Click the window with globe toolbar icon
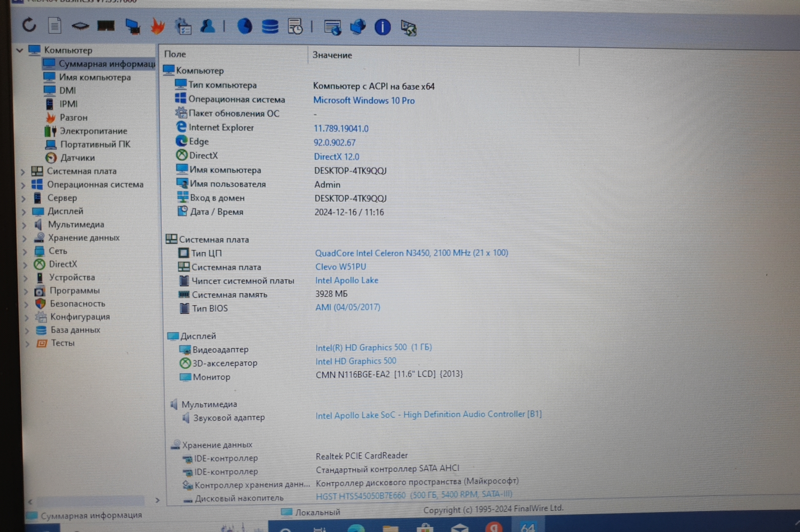The image size is (800, 532). 333,27
